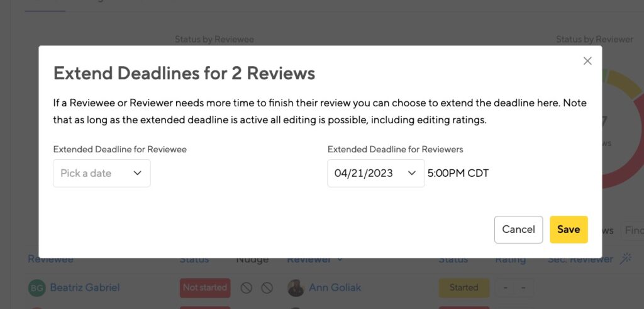The image size is (644, 309).
Task: Sort by Reviewer column header arrow
Action: point(340,259)
